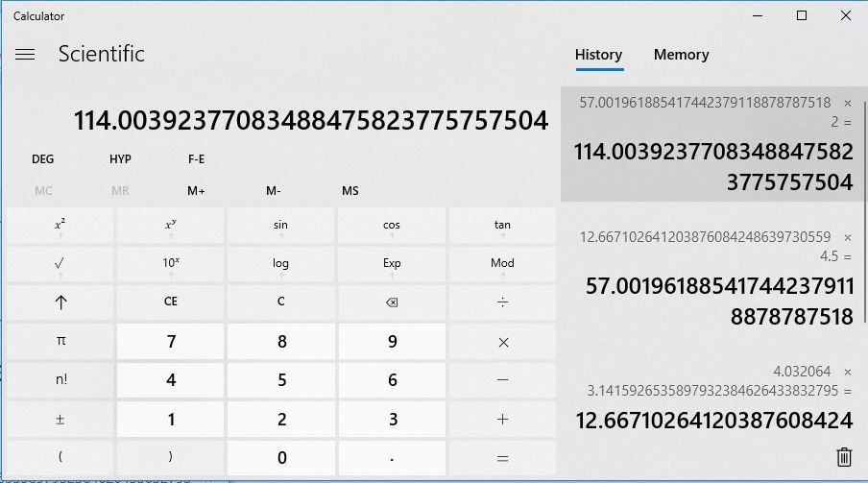The height and width of the screenshot is (483, 868).
Task: Toggle DEG angle unit mode
Action: point(43,159)
